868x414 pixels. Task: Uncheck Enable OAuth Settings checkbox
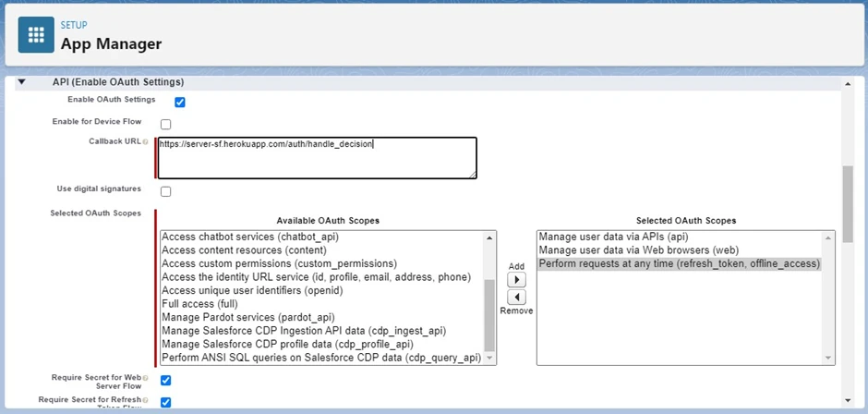tap(180, 103)
